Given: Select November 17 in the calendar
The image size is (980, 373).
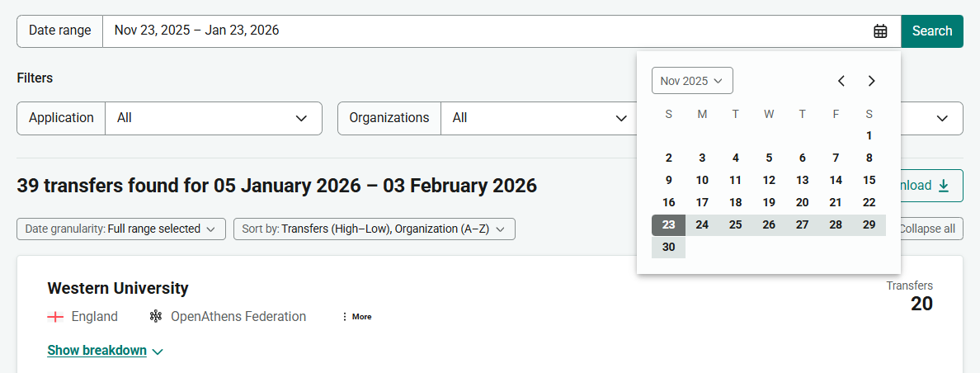Looking at the screenshot, I should pyautogui.click(x=702, y=202).
